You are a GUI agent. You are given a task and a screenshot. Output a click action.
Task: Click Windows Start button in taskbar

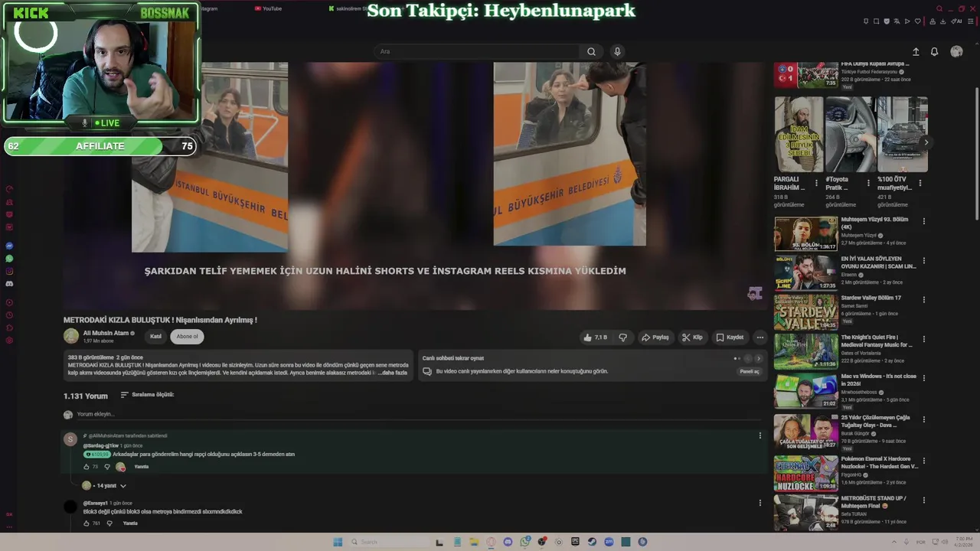coord(338,542)
